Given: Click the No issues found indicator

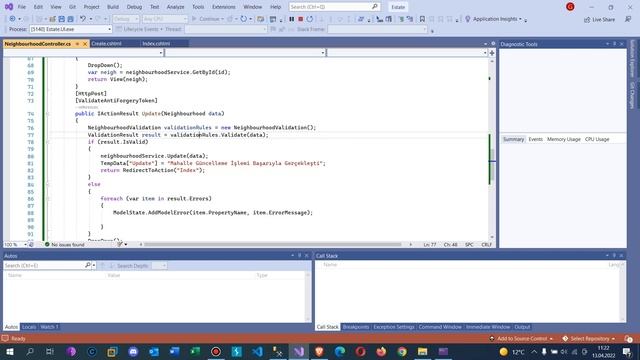Looking at the screenshot, I should click(64, 244).
